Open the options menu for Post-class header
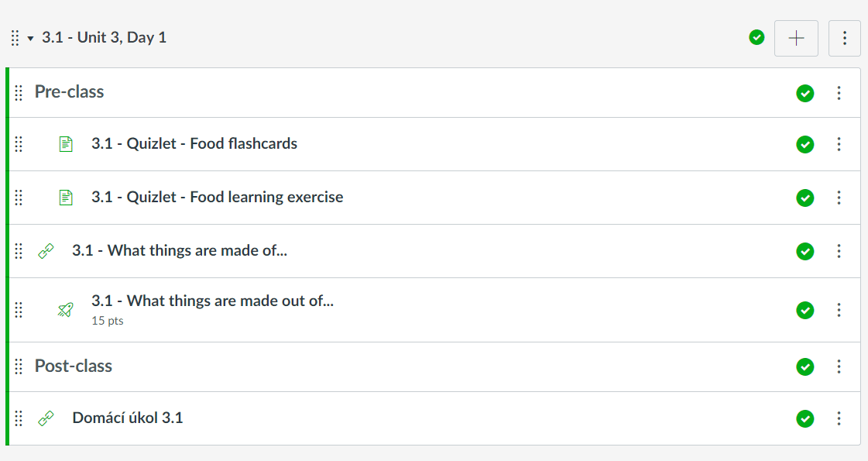 pyautogui.click(x=839, y=366)
